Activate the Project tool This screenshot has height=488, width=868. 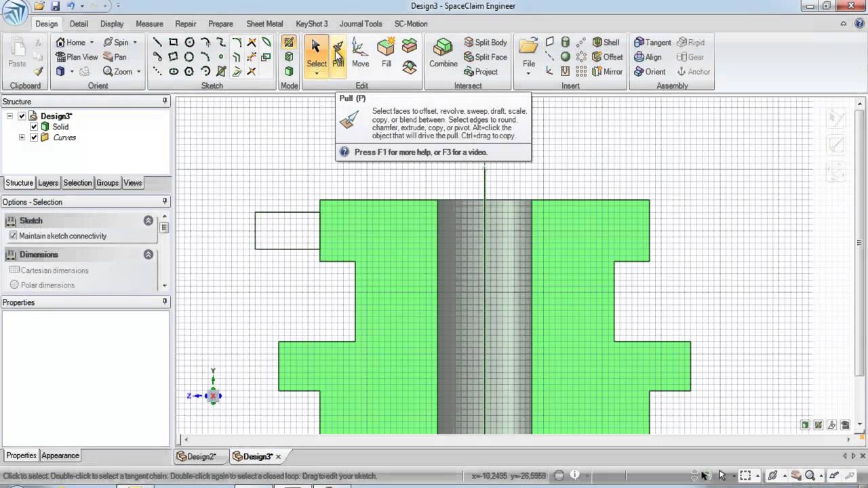(x=481, y=72)
